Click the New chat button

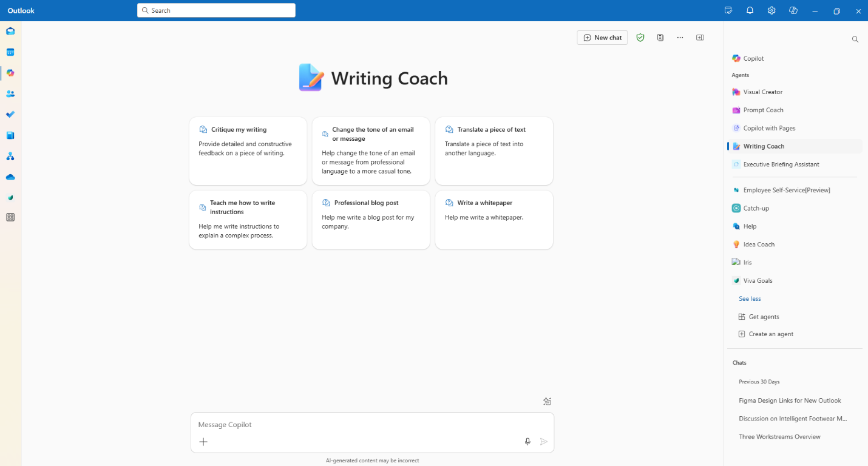602,38
